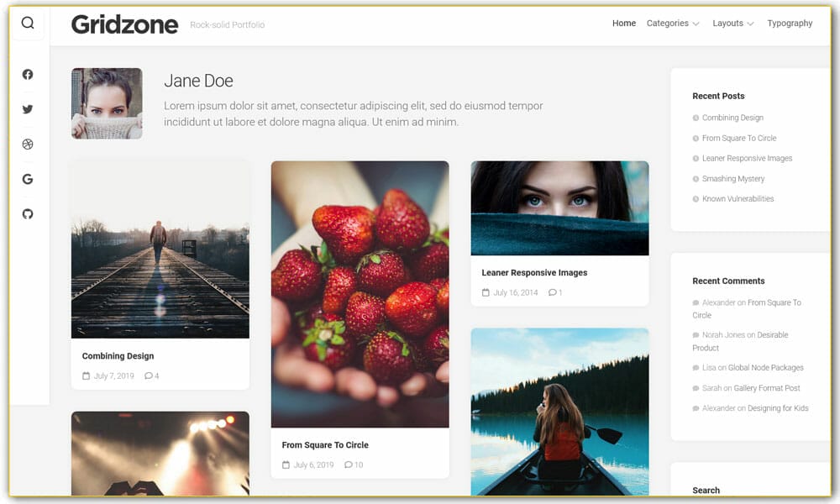Viewport: 840px width, 504px height.
Task: Open the Leaner Responsive Images post title
Action: pos(534,273)
